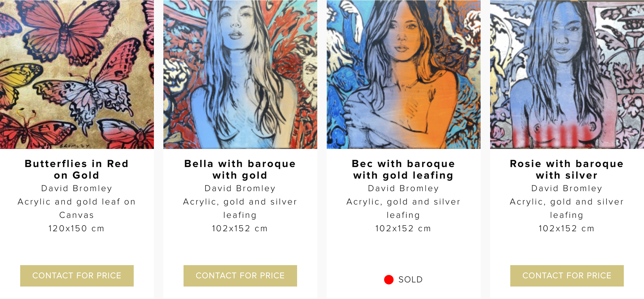Click the red sold indicator dot
The height and width of the screenshot is (299, 644).
(x=389, y=280)
